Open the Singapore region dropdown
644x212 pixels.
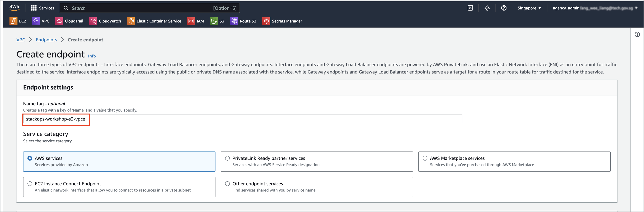[529, 8]
